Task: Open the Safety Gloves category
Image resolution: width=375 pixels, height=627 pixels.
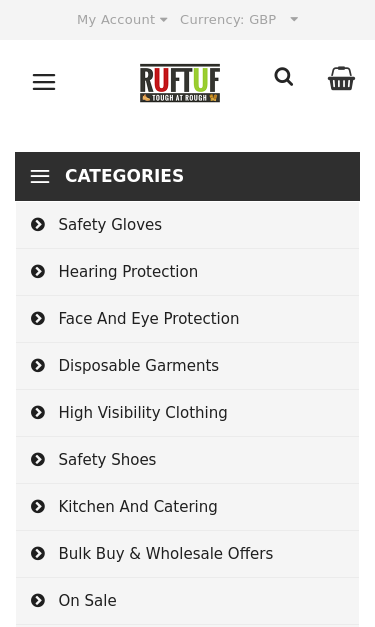Action: click(x=188, y=225)
